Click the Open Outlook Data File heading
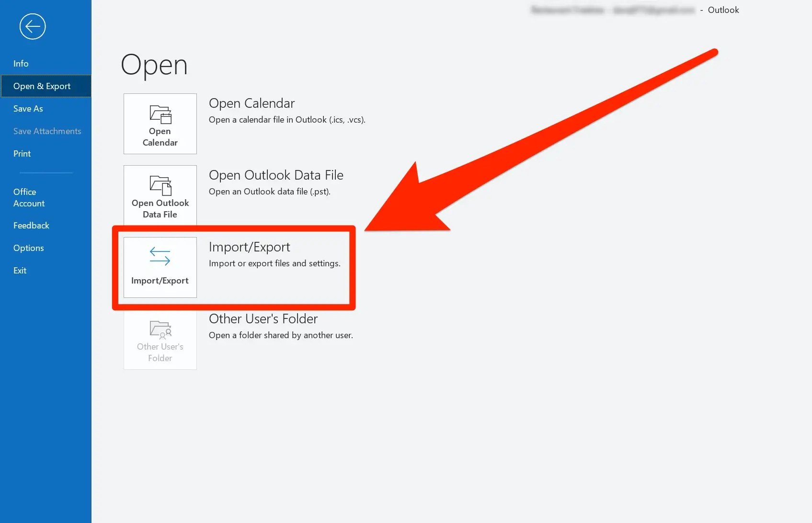This screenshot has height=523, width=812. 276,175
